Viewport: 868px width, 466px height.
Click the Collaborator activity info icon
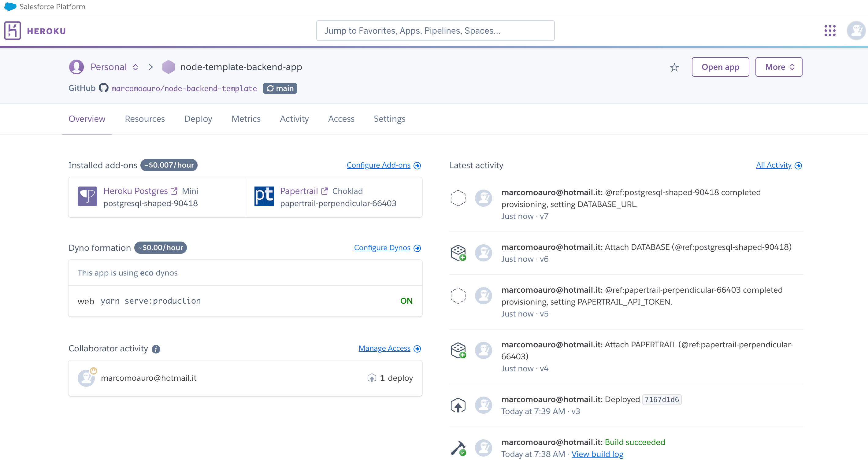click(156, 349)
